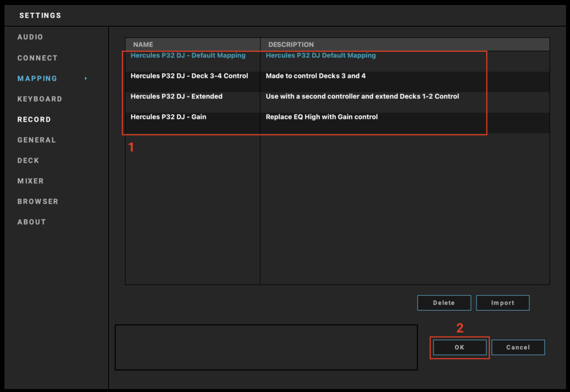
Task: Show the DECK settings
Action: (28, 161)
